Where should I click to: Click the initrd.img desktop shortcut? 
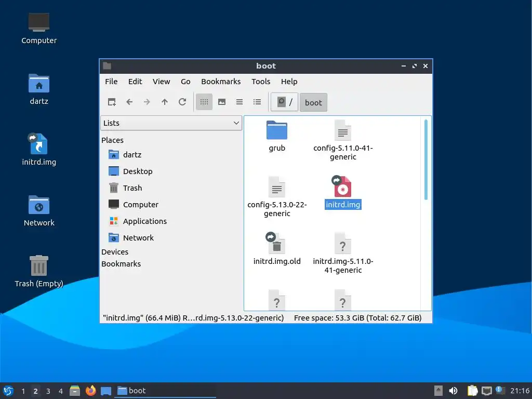[x=39, y=150]
